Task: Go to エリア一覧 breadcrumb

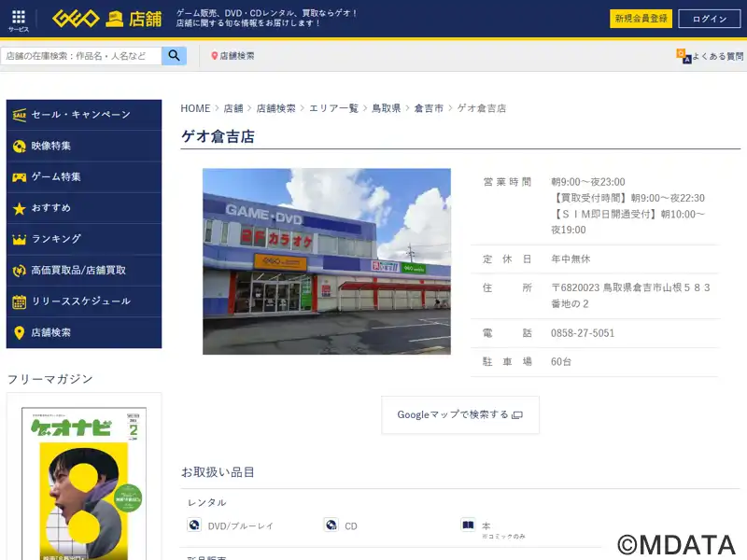Action: (x=333, y=108)
